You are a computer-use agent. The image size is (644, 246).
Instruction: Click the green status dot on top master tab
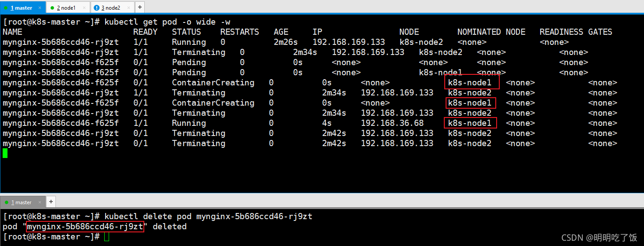coord(6,8)
